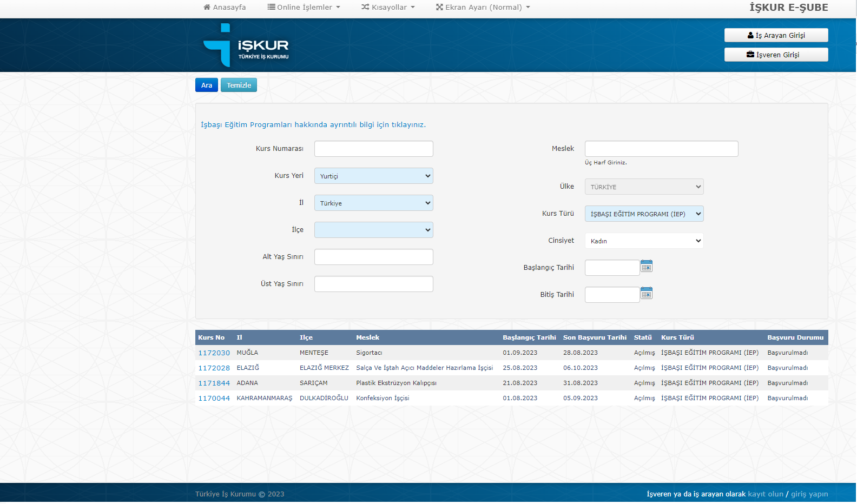Click the İş Arayan Girişi button
857x504 pixels.
click(776, 35)
